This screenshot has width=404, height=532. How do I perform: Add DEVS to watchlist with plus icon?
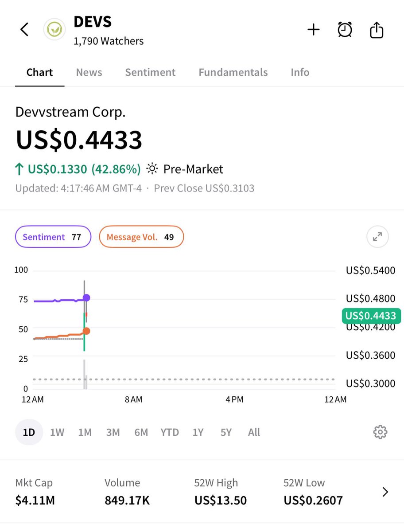(x=314, y=30)
